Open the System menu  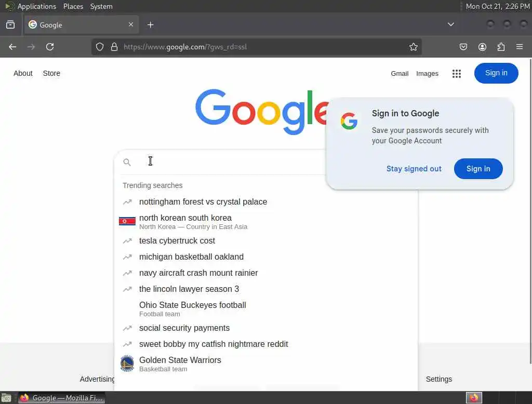pos(101,6)
